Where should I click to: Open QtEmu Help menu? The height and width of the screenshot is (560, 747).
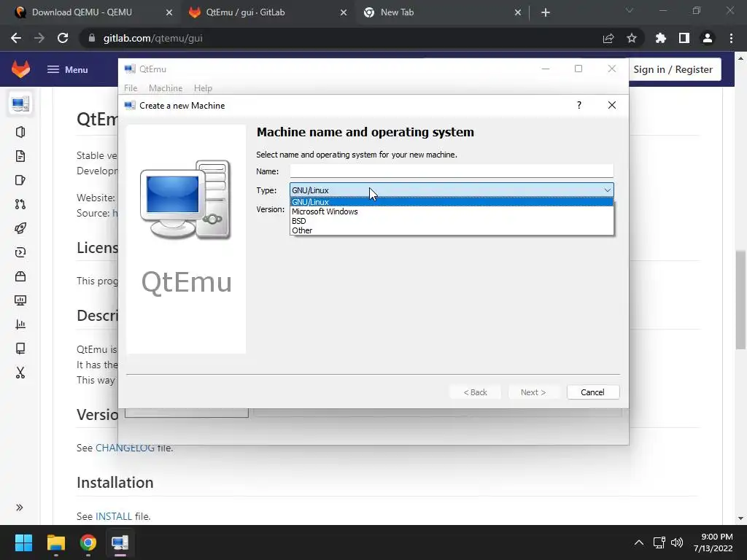(x=203, y=88)
